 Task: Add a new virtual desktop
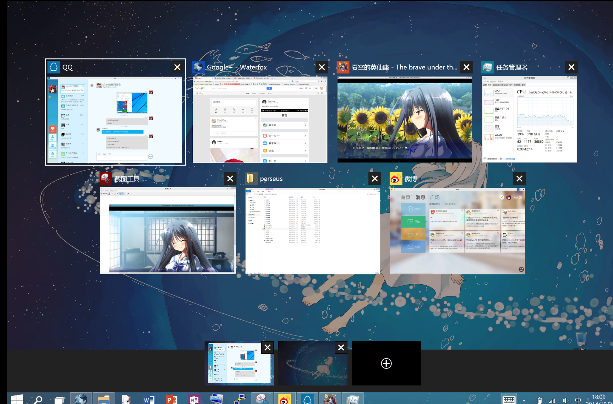point(386,364)
